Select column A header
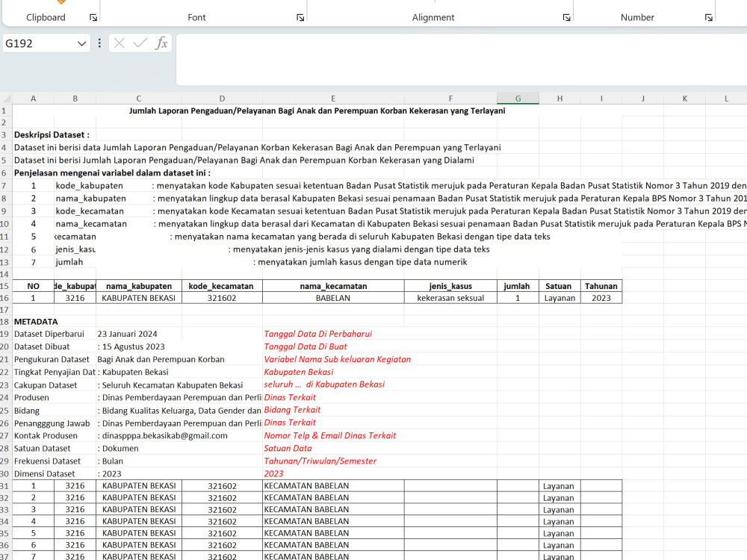Image resolution: width=747 pixels, height=560 pixels. coord(34,99)
